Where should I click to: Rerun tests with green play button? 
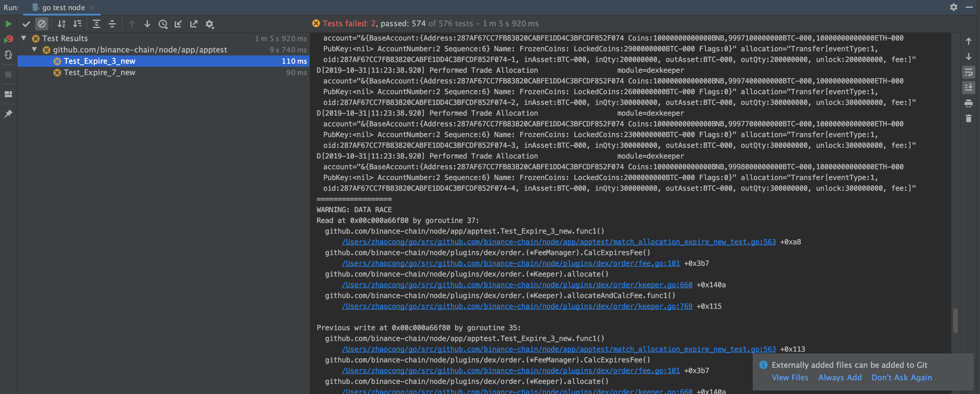point(8,24)
